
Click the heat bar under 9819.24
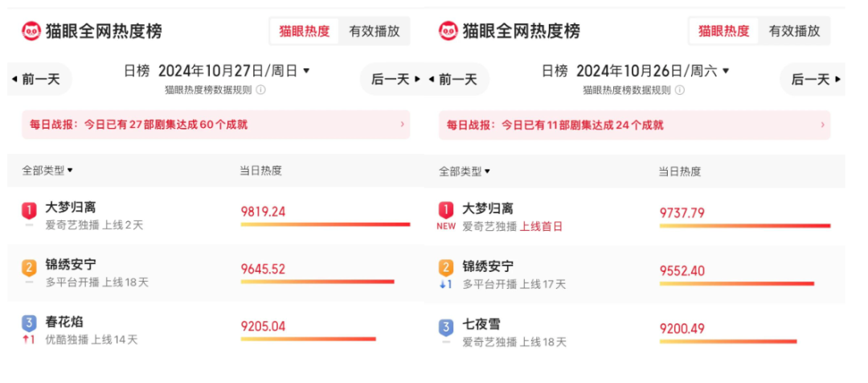tap(325, 224)
